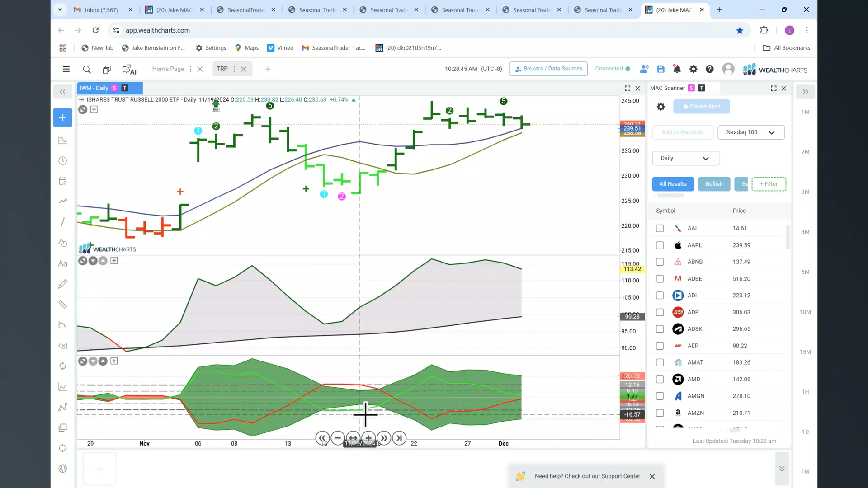This screenshot has height=488, width=868.
Task: Check the ADBE symbol checkbox
Action: coord(660,279)
